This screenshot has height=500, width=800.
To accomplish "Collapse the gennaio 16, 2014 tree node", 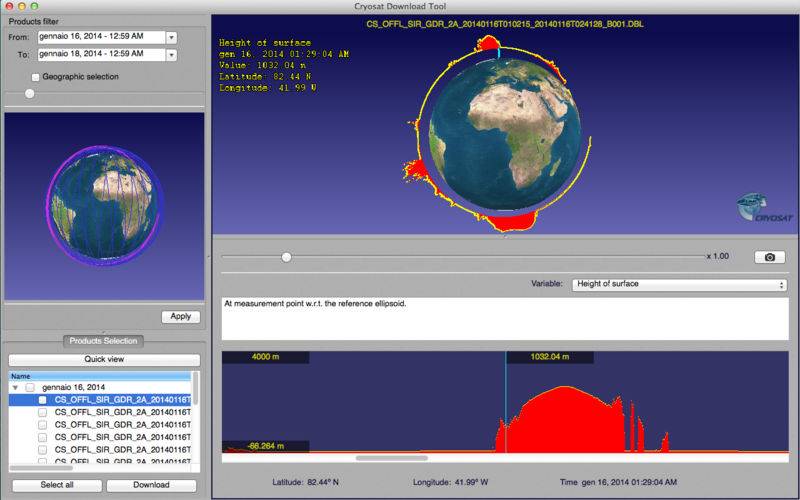I will coord(15,388).
